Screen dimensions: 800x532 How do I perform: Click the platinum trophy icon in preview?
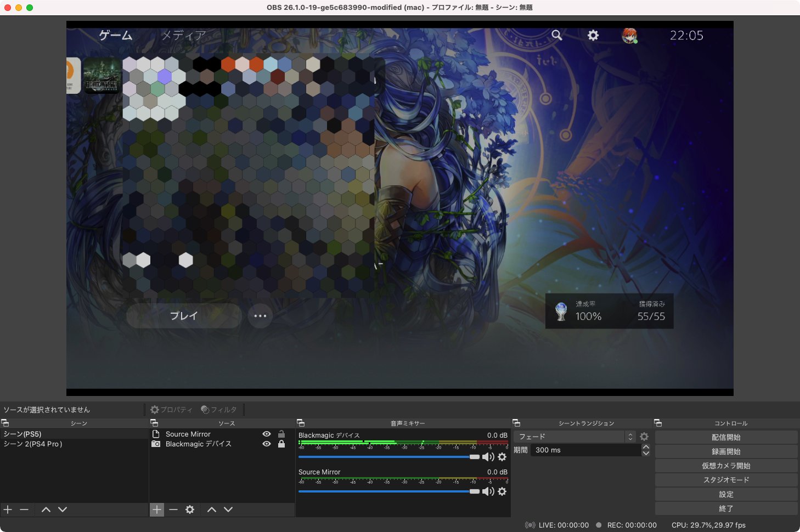click(x=561, y=312)
